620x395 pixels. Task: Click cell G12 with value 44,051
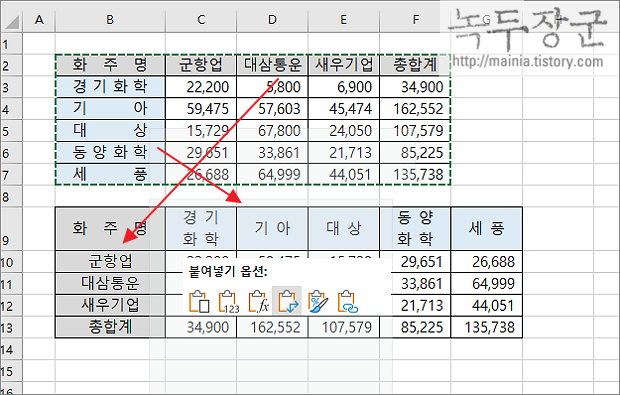(486, 305)
